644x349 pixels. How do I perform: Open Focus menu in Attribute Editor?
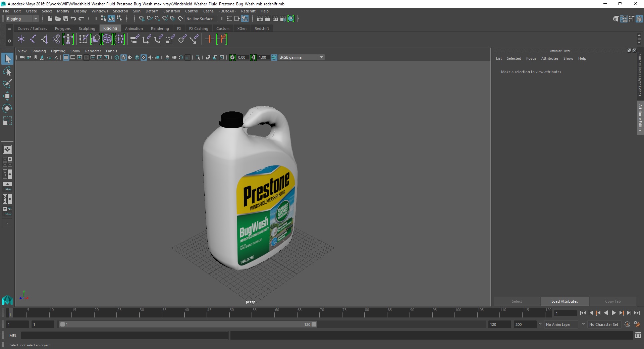[531, 58]
